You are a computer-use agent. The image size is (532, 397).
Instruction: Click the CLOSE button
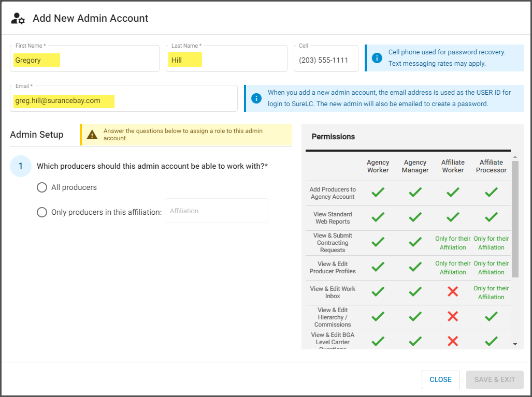tap(440, 379)
